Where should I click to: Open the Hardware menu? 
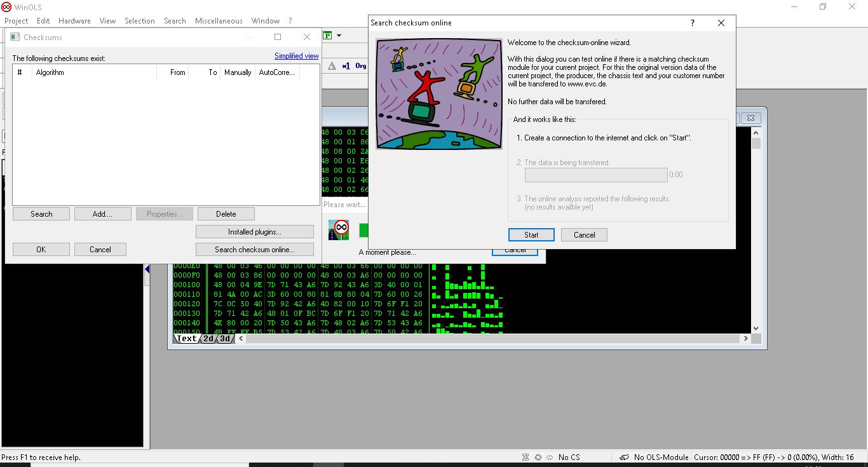coord(74,21)
